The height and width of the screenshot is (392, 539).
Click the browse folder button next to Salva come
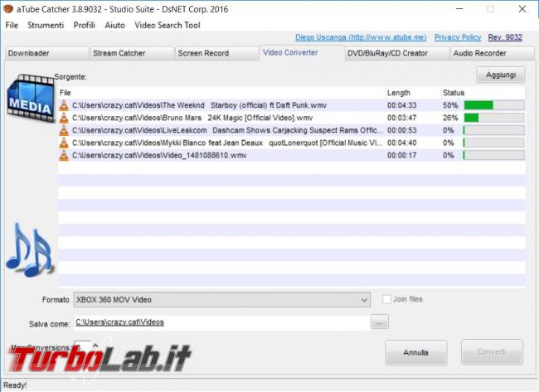click(x=380, y=322)
